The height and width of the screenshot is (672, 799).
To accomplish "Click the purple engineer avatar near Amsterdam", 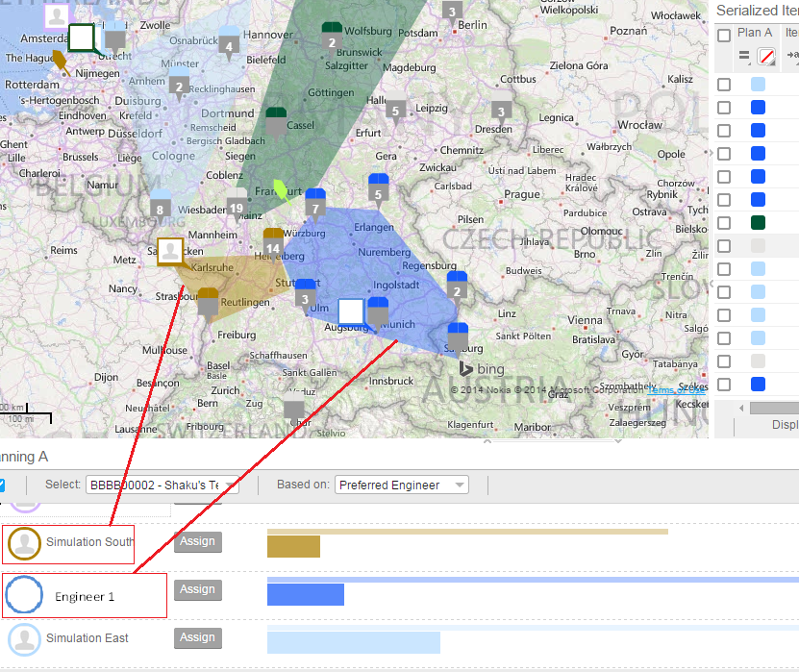I will pyautogui.click(x=58, y=15).
